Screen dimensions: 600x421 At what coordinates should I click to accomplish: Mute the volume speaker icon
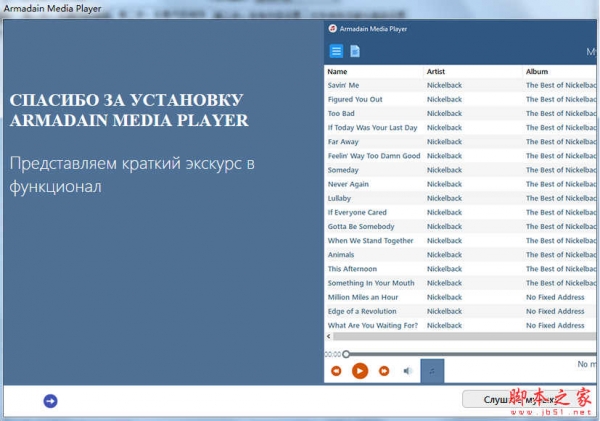(407, 371)
